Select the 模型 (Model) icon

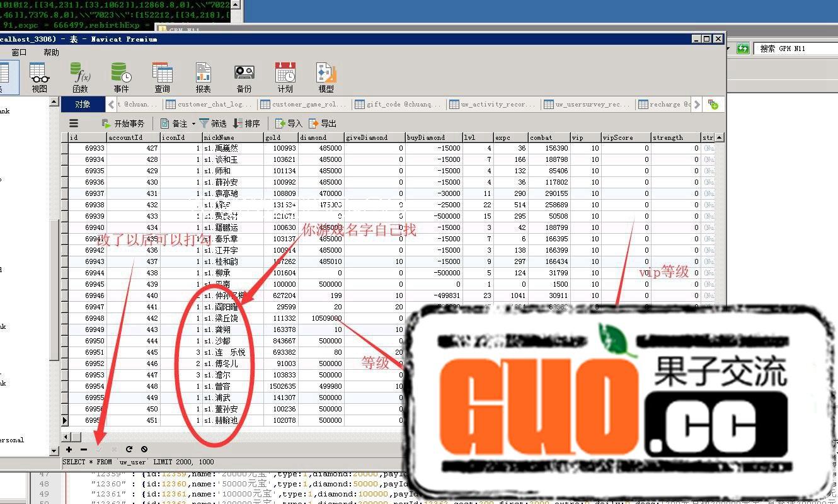[326, 77]
